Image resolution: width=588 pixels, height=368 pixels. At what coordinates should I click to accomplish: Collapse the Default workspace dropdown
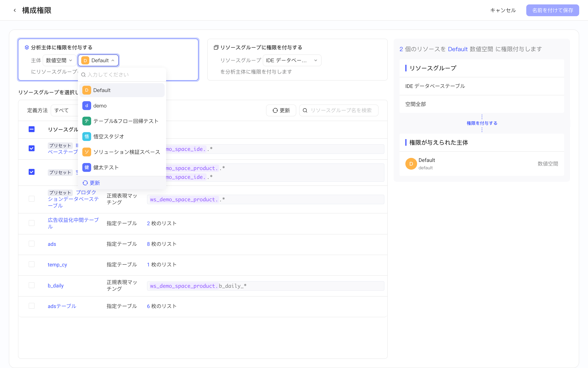click(98, 60)
